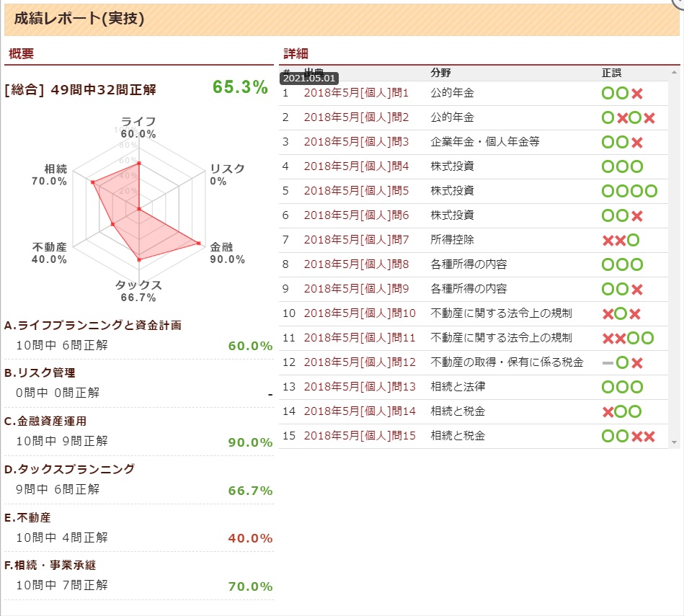
Task: Click the green O mark for question 1
Action: point(607,93)
